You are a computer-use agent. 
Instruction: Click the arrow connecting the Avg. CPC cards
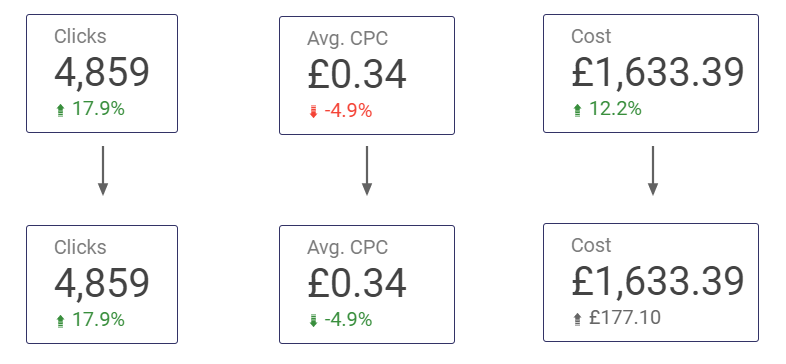click(x=367, y=170)
